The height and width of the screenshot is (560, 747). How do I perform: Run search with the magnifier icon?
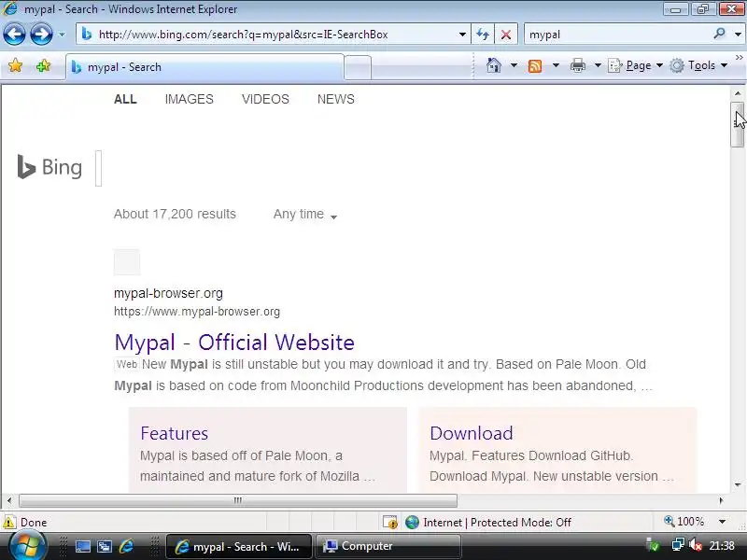pyautogui.click(x=719, y=34)
